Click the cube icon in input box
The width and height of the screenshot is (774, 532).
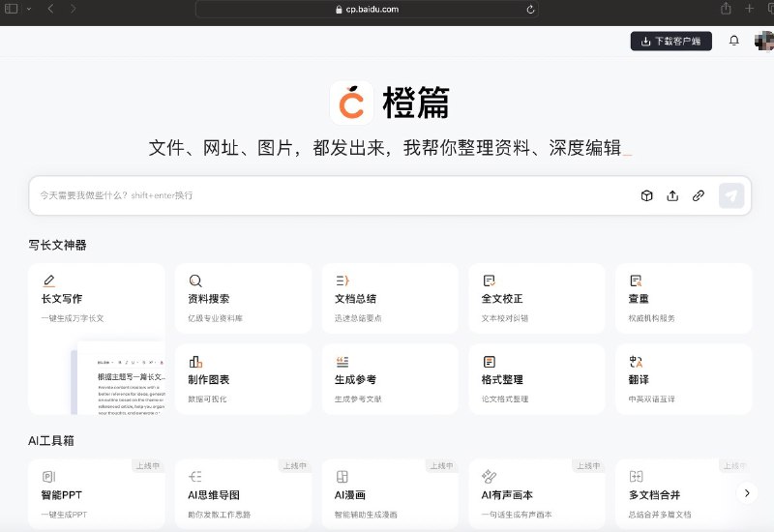click(646, 196)
